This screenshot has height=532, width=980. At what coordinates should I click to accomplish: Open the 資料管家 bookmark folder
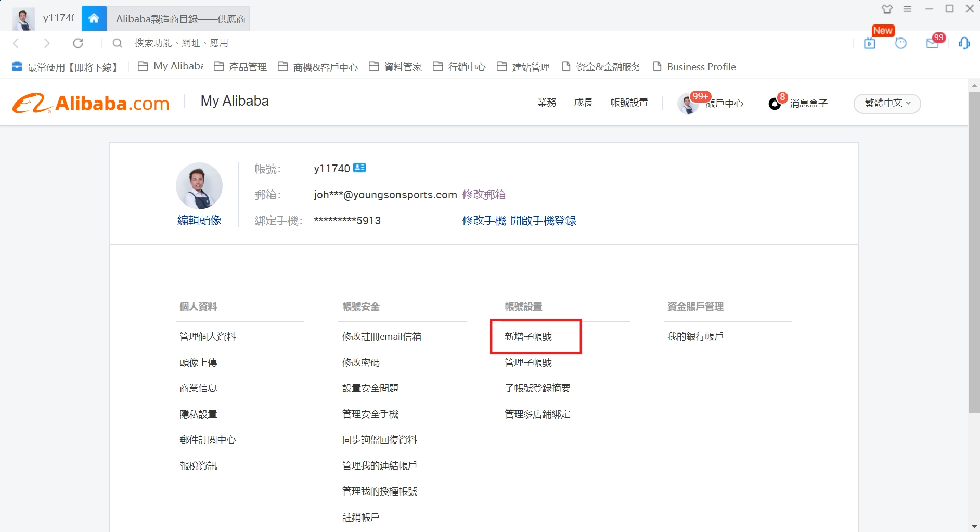point(395,67)
